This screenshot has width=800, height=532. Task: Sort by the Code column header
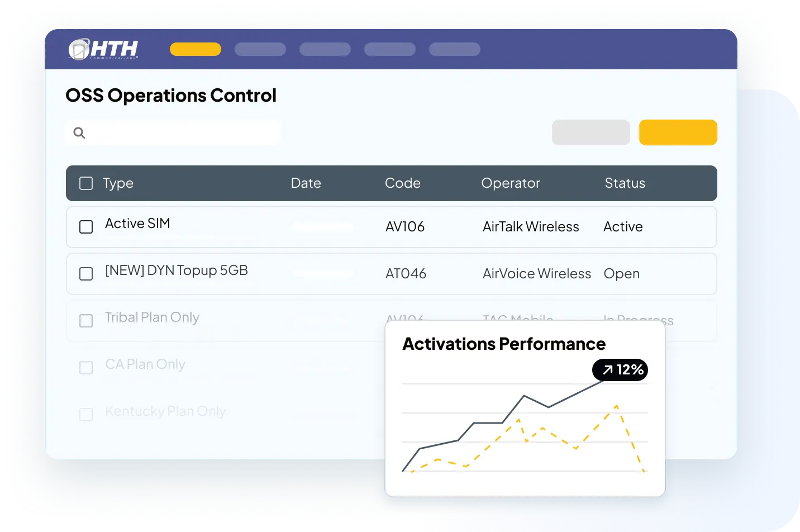tap(403, 183)
